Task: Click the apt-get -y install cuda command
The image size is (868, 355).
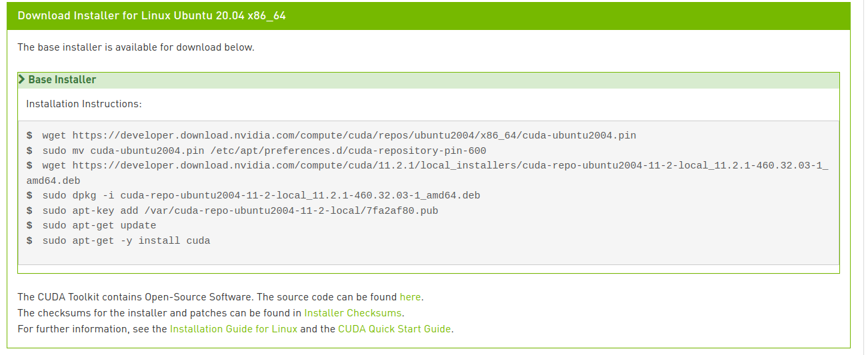Action: coord(126,241)
